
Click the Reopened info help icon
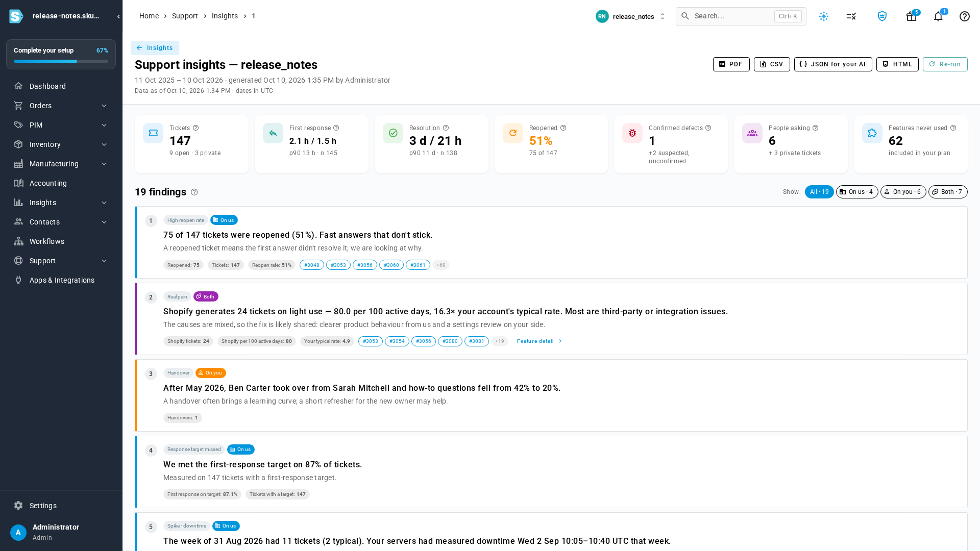[563, 128]
